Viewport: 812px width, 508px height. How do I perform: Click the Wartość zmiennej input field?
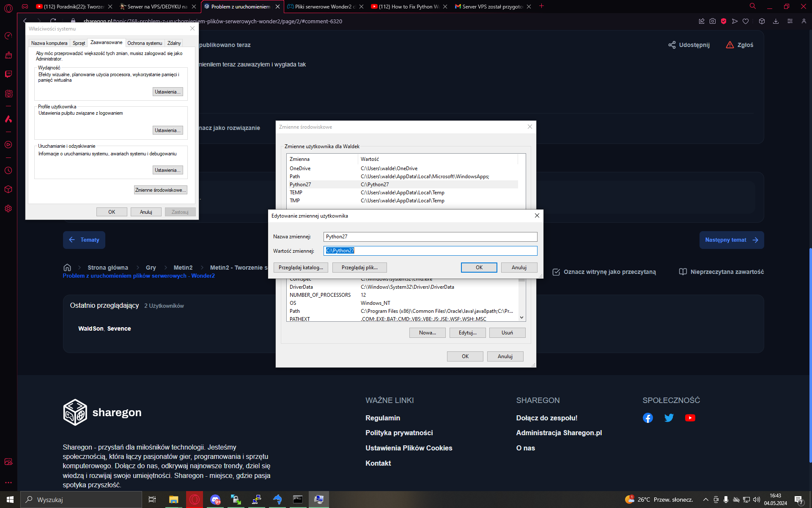tap(430, 251)
